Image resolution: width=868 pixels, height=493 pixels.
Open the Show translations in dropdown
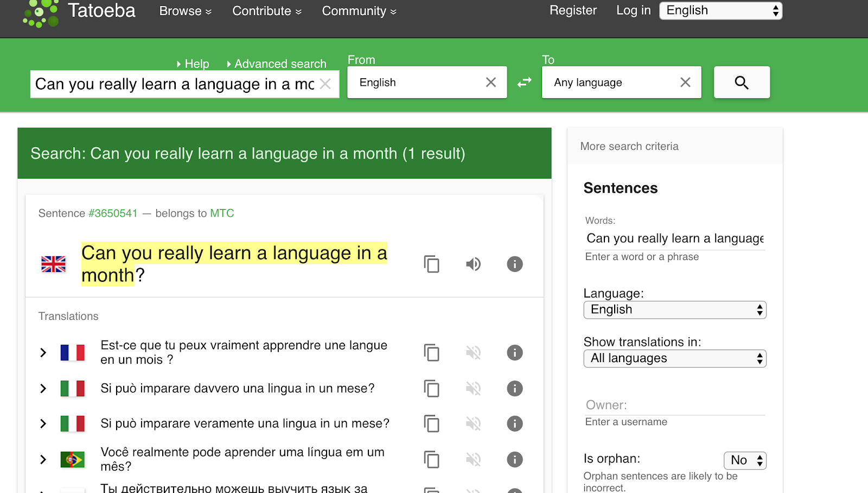coord(674,359)
